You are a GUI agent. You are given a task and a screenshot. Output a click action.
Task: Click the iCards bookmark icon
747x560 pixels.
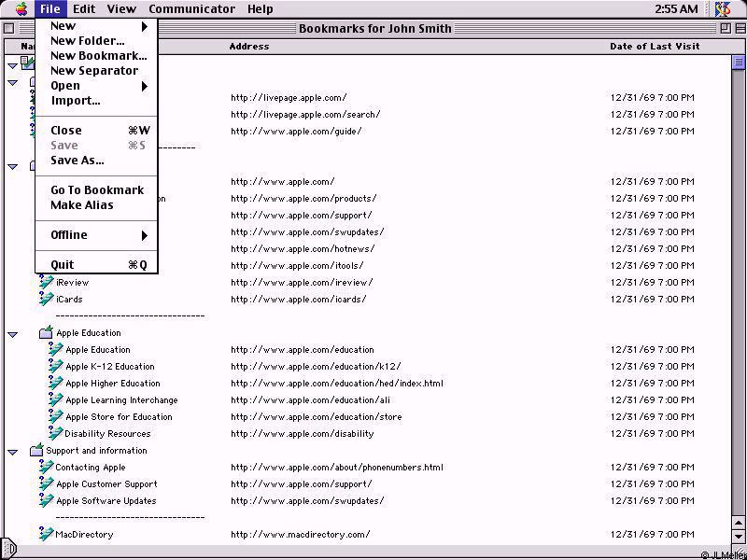[x=46, y=299]
